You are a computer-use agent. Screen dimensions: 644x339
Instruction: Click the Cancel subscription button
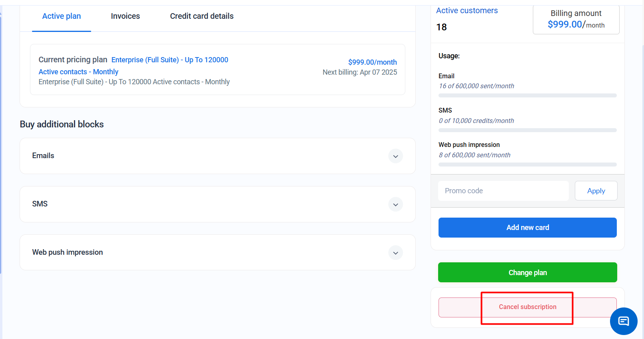pos(527,307)
